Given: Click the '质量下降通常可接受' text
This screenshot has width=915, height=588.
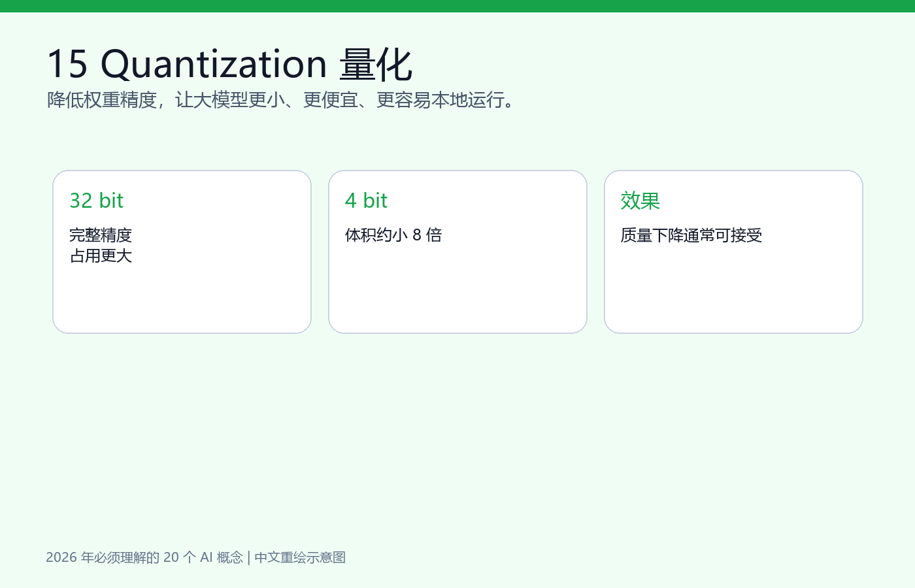Looking at the screenshot, I should pos(691,235).
